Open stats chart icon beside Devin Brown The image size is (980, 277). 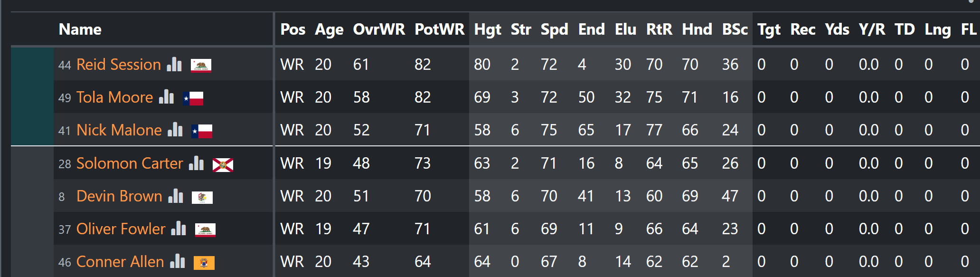tap(176, 196)
